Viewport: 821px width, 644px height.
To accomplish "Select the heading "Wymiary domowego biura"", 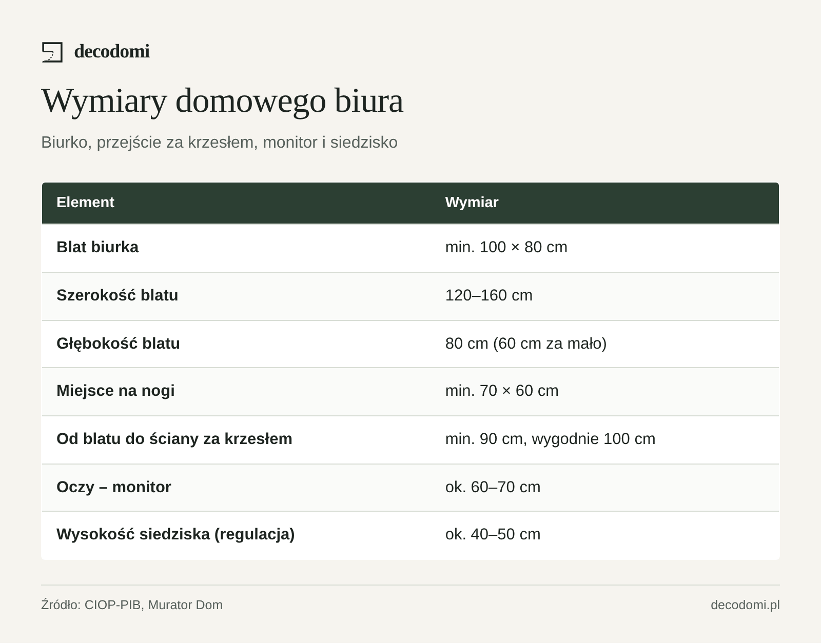I will coord(222,100).
